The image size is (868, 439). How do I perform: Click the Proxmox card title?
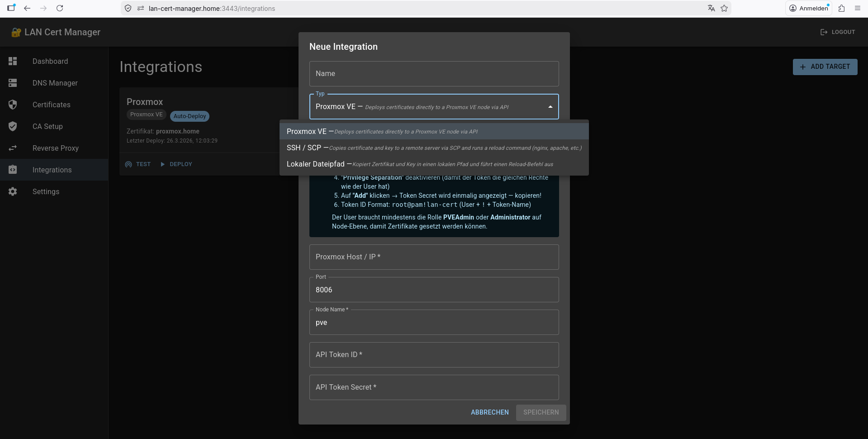click(145, 102)
